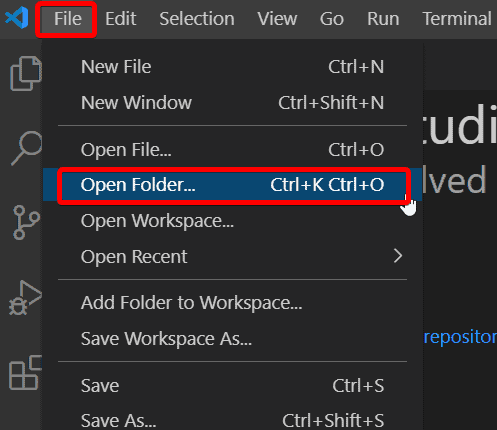This screenshot has width=497, height=430.
Task: Expand the Open Recent submenu arrow
Action: (398, 256)
